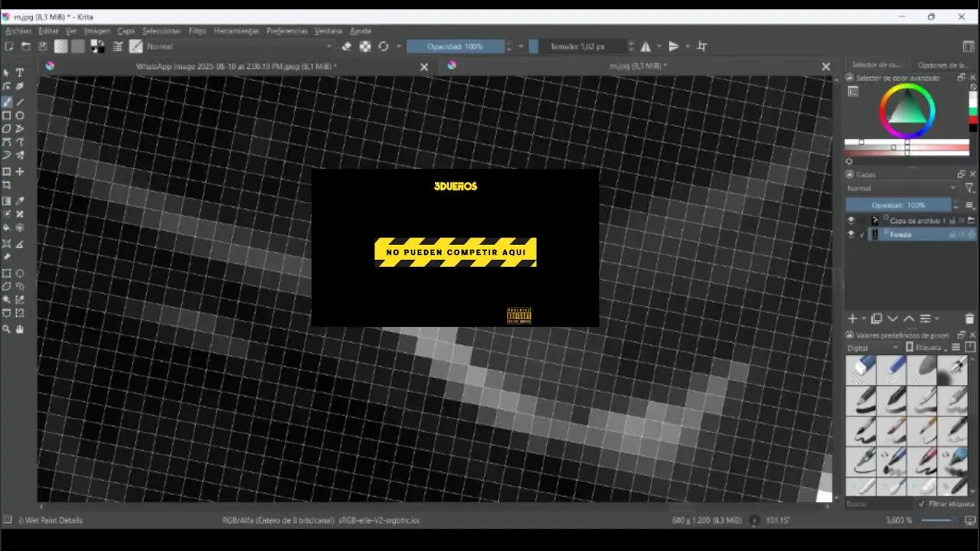Click the Save document icon

click(x=41, y=47)
